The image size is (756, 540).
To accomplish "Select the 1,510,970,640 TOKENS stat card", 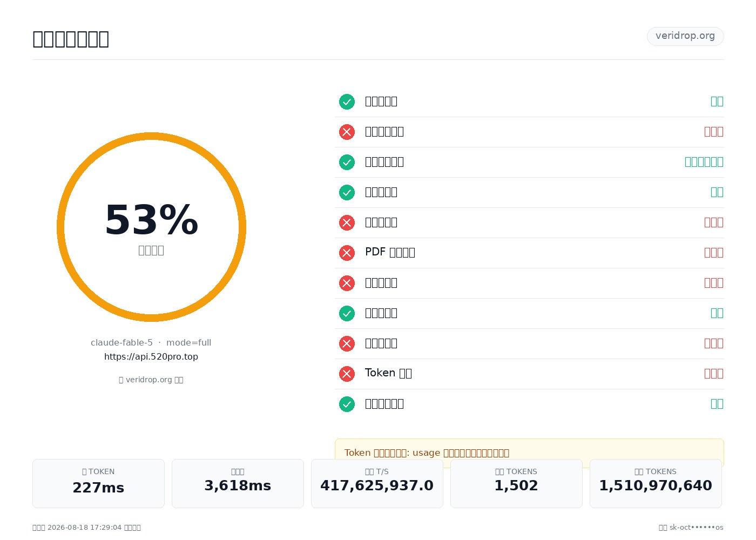I will (x=656, y=483).
